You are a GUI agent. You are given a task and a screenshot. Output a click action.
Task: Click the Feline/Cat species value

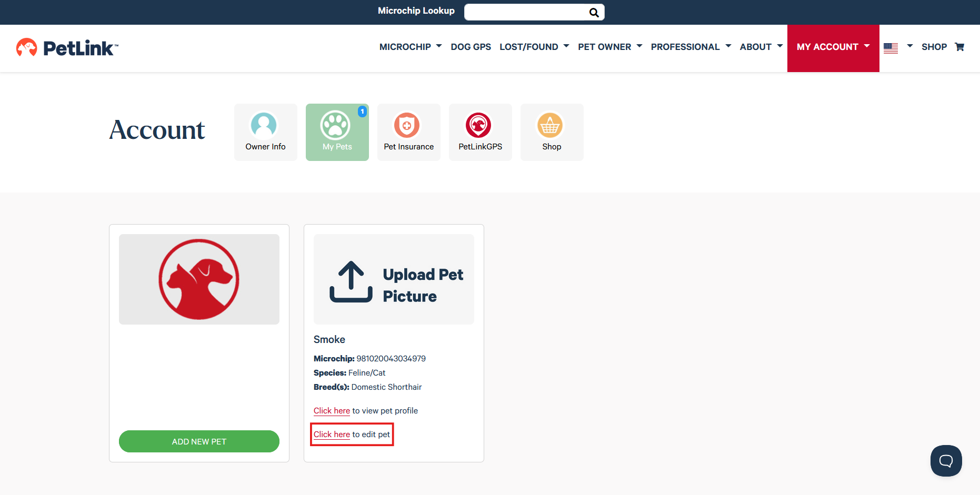[367, 373]
